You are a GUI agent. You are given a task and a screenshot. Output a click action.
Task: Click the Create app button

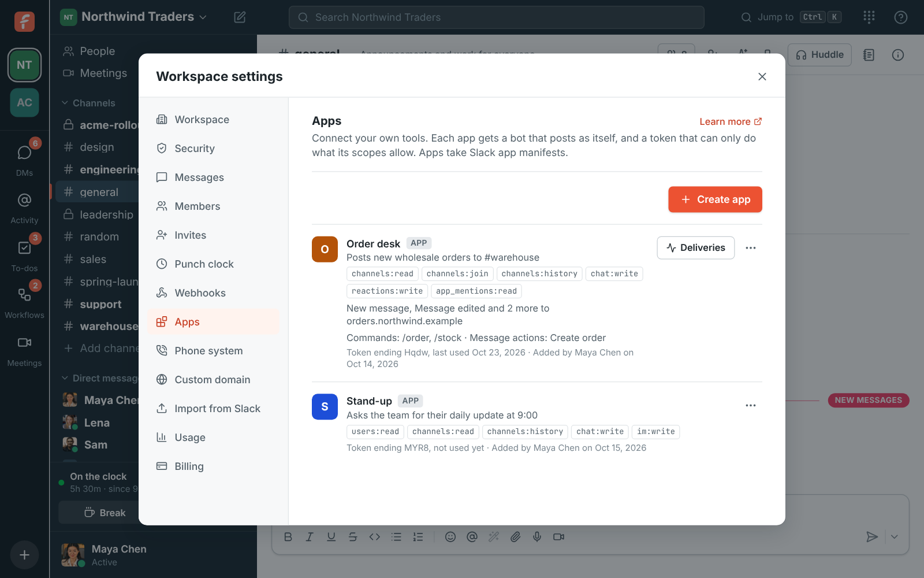(715, 199)
